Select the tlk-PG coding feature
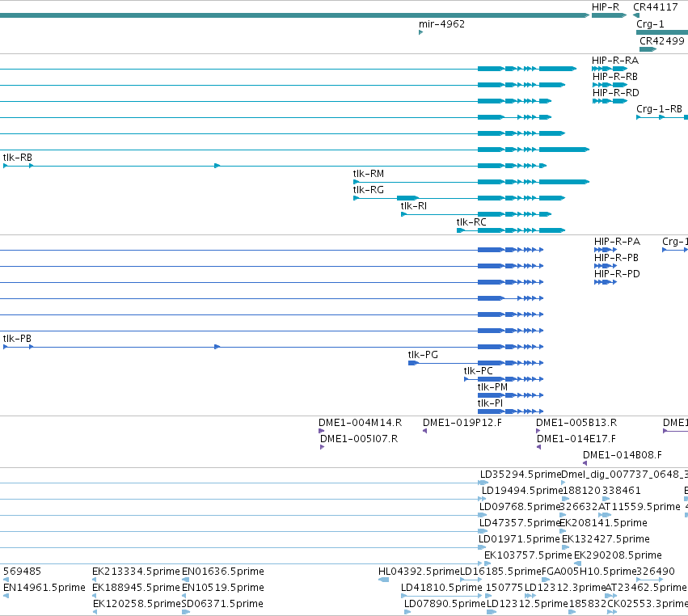Viewport: 688px width, 616px height. 475,363
